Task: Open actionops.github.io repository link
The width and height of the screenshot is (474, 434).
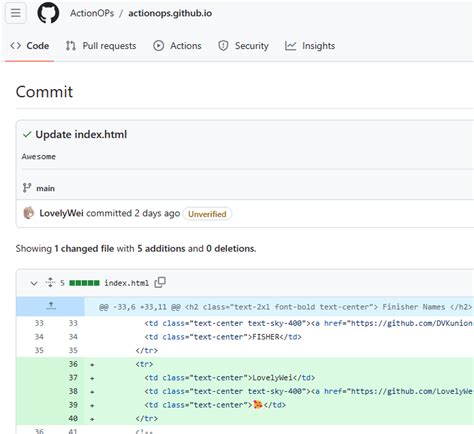Action: 170,13
